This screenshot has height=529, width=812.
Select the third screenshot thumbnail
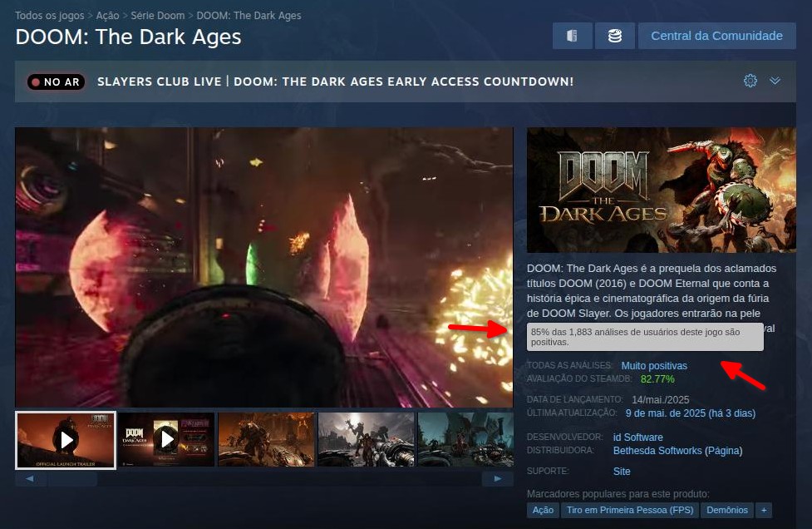point(266,439)
